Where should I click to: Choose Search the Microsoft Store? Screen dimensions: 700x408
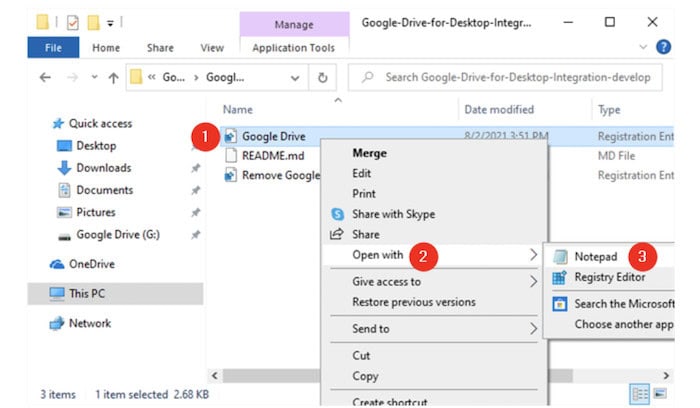coord(624,304)
